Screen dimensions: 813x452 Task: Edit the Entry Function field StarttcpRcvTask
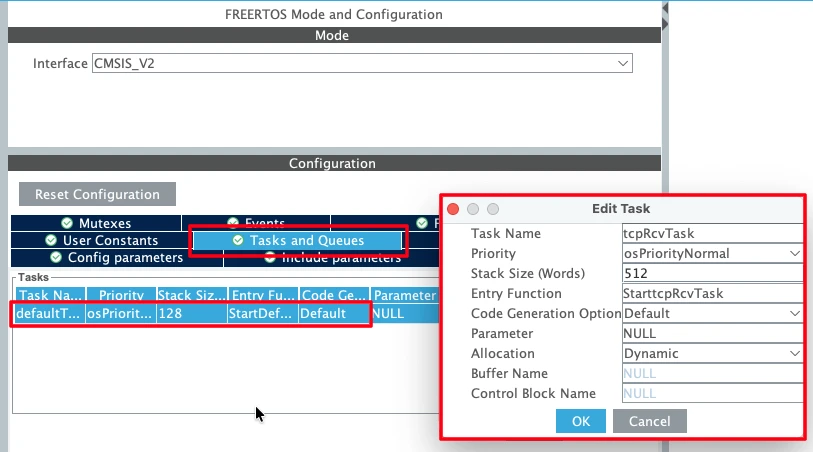[x=712, y=293]
